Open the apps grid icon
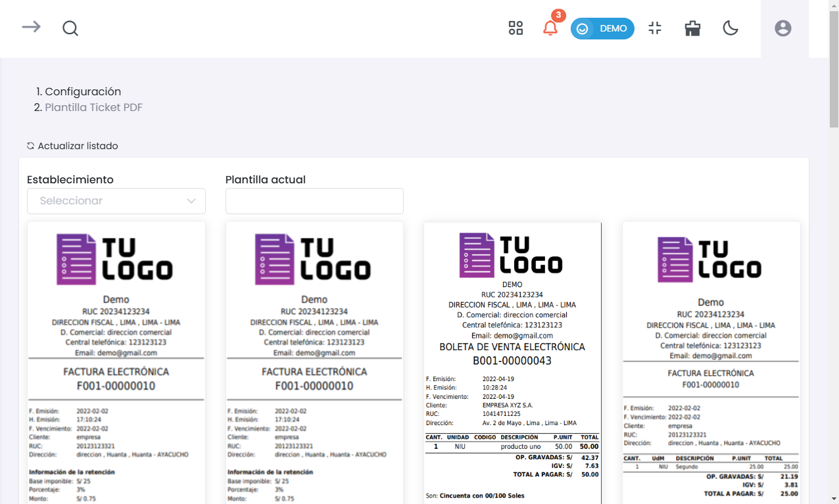Screen dimensions: 839x504 coord(515,28)
